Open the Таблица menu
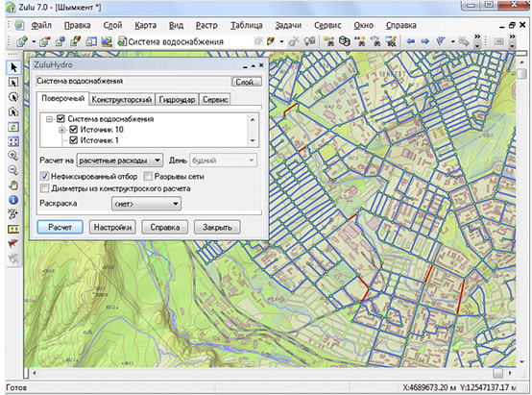 point(247,26)
